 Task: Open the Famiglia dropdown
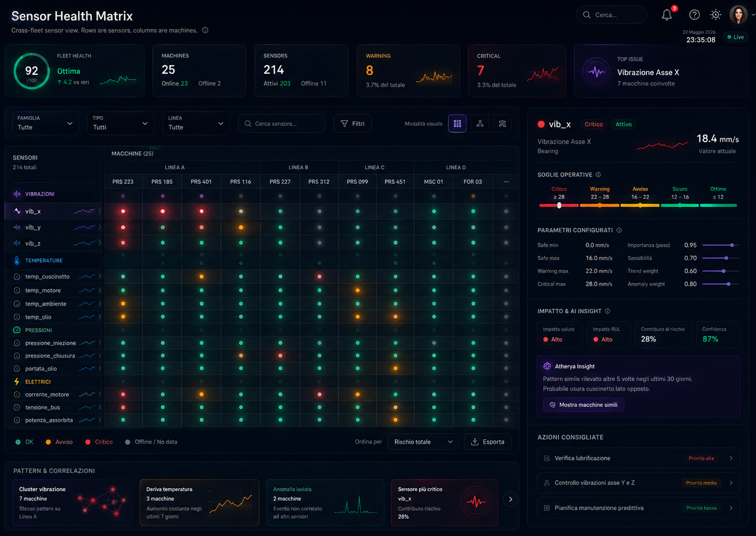(x=45, y=123)
